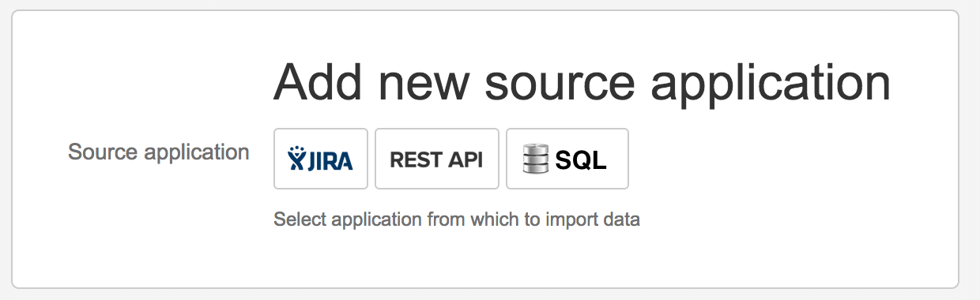Click the JIRA figure logo icon
This screenshot has height=300, width=980.
click(x=295, y=159)
